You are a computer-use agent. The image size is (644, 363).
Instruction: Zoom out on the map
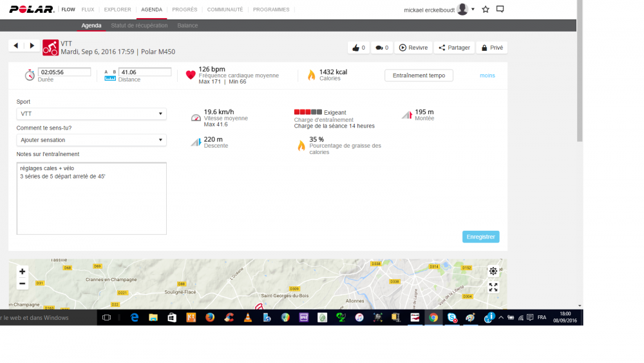click(x=23, y=284)
